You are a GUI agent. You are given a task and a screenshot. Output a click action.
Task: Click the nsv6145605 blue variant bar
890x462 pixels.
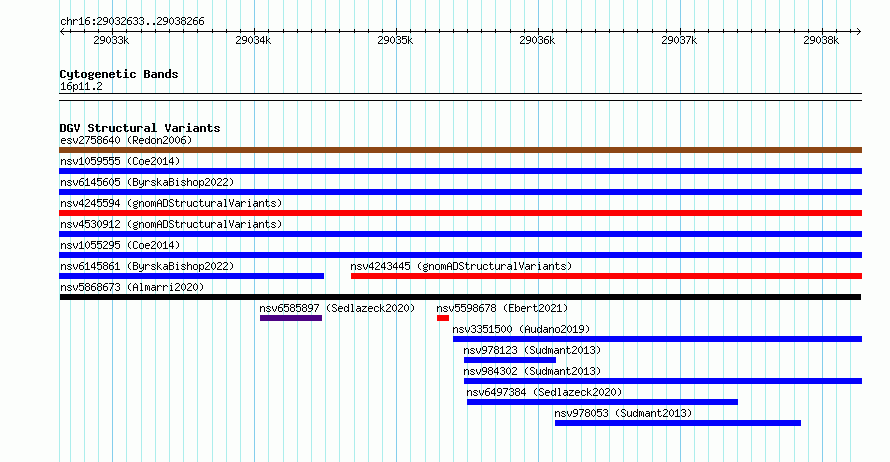coord(460,192)
